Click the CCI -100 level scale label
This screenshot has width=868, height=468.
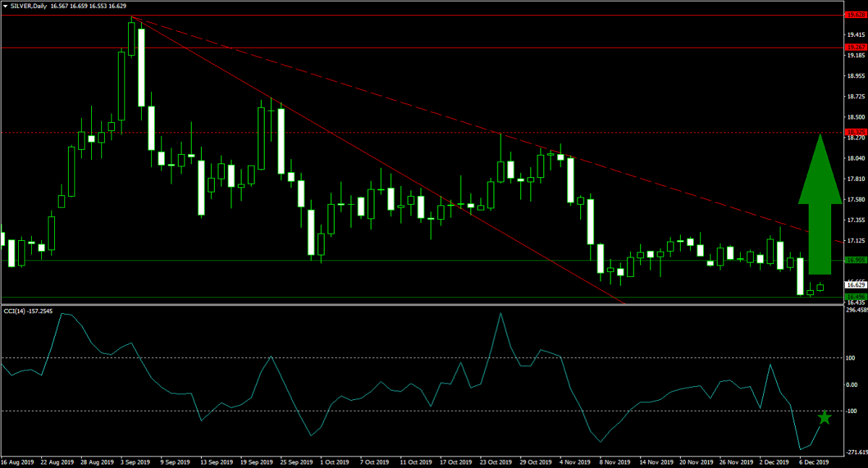click(x=853, y=411)
